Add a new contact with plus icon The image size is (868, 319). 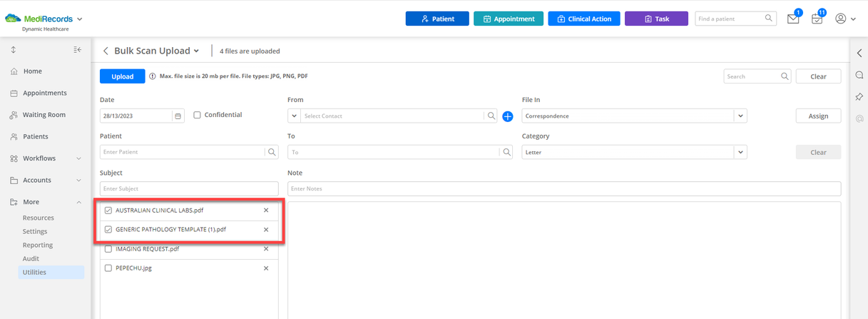(508, 116)
